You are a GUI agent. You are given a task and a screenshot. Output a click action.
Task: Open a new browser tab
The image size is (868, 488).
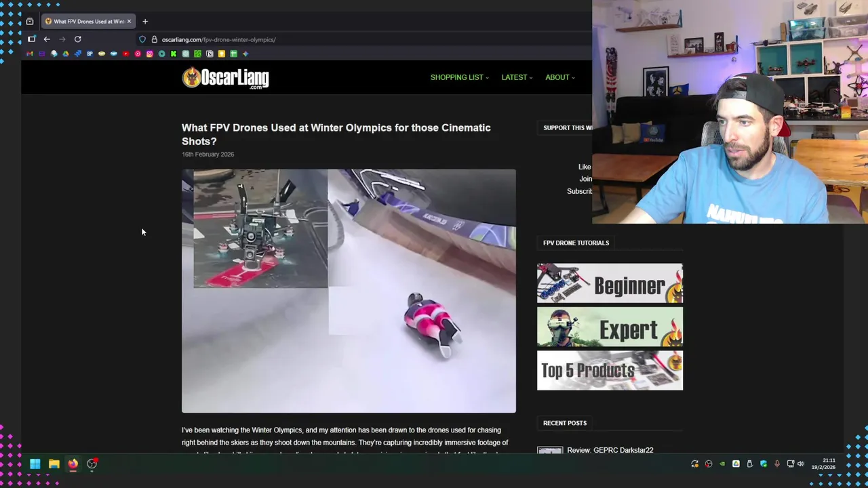[145, 21]
